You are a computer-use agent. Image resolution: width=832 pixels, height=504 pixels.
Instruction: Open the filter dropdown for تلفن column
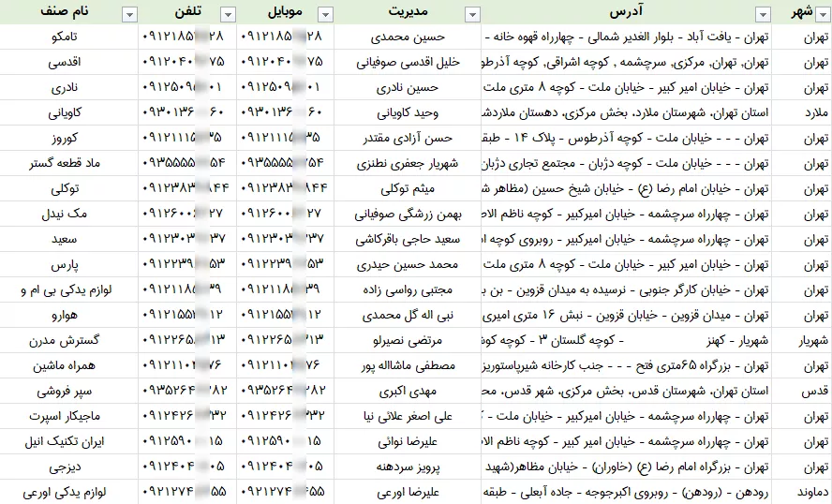pyautogui.click(x=228, y=15)
